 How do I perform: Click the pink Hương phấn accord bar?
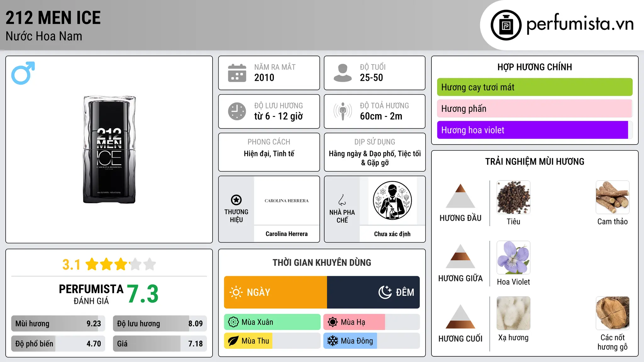click(x=535, y=108)
